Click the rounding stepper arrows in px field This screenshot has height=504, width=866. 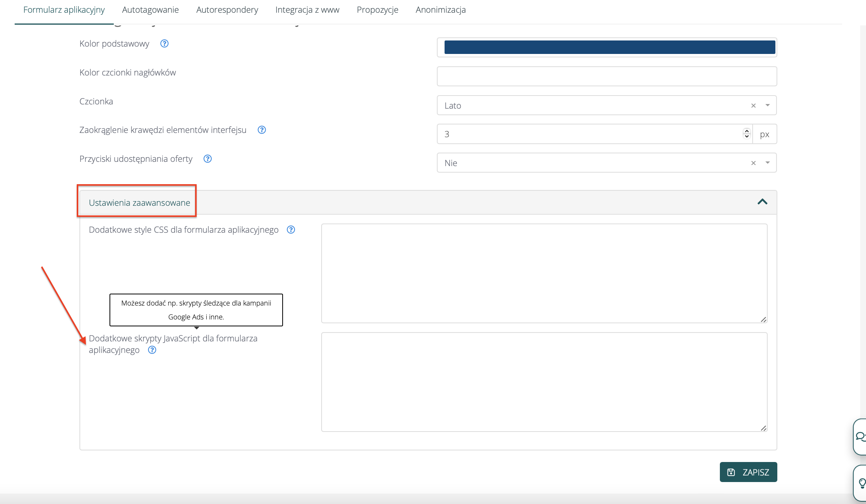tap(747, 134)
